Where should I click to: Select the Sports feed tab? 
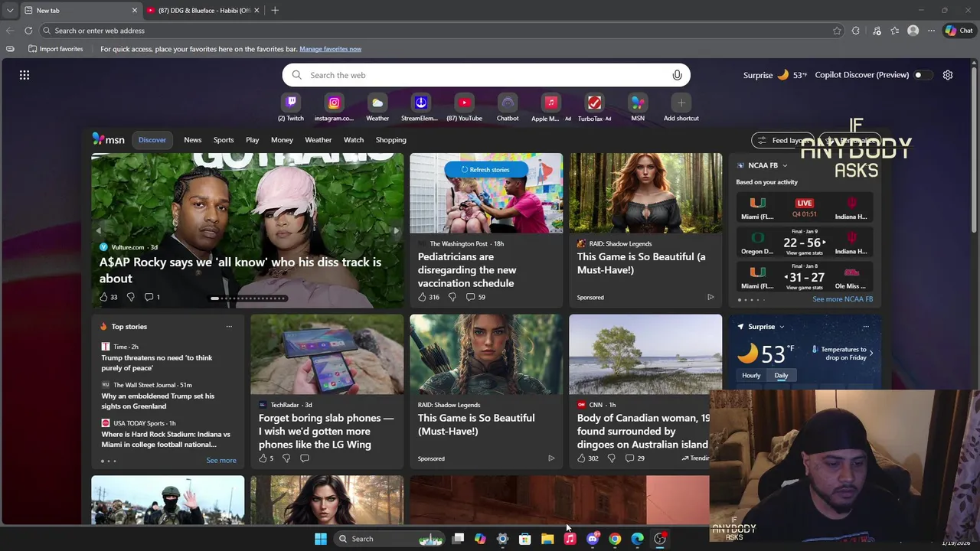[x=224, y=140]
